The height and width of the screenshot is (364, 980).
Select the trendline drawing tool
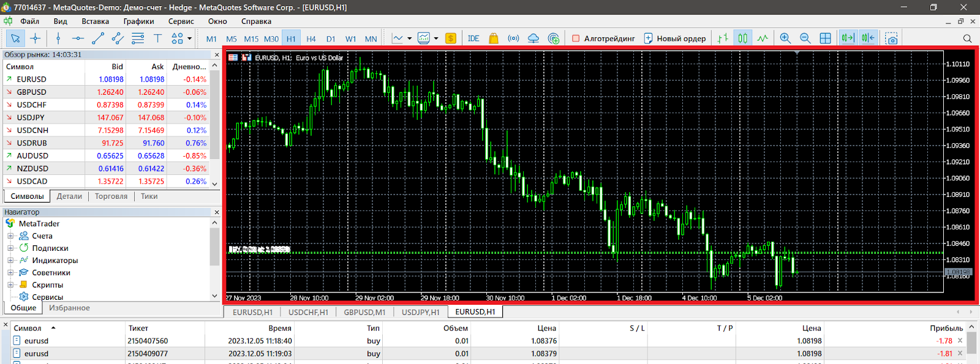(x=98, y=39)
